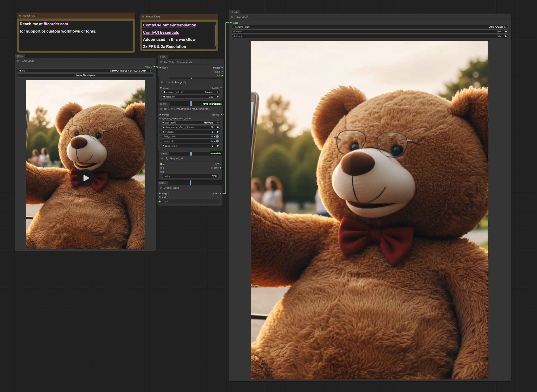This screenshot has height=392, width=537.
Task: Open the format dropdown in Save Video
Action: (370, 32)
